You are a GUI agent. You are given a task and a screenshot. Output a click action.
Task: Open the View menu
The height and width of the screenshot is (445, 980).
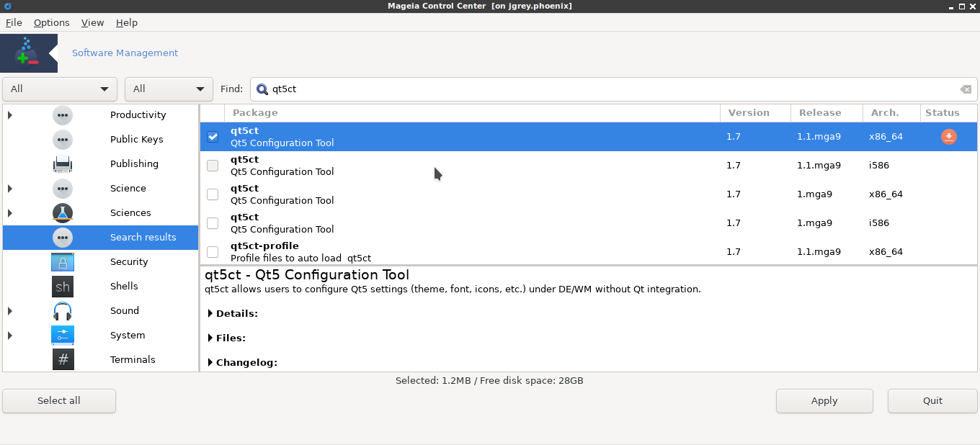point(93,22)
